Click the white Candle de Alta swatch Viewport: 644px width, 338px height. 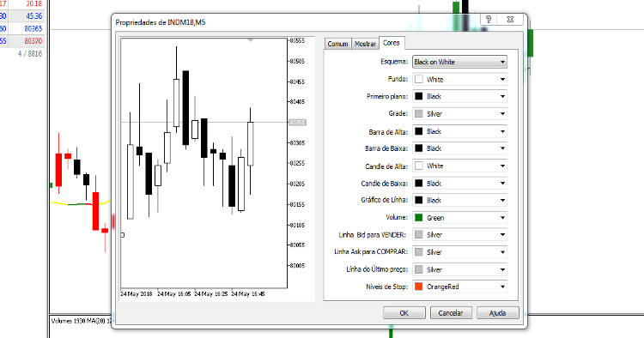point(418,166)
